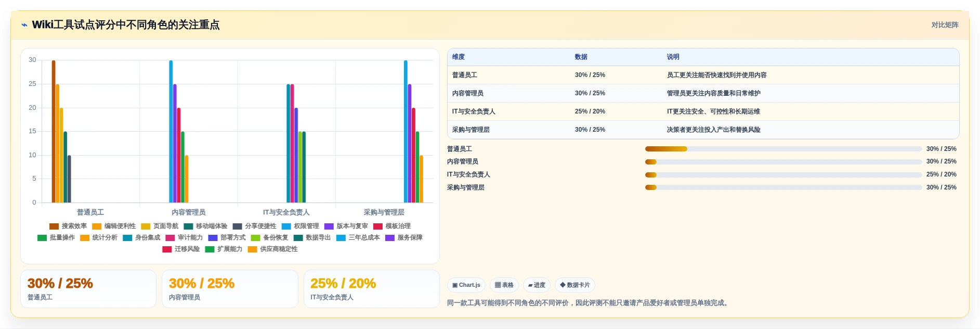Select the 迁移风险 legend entry

click(x=181, y=249)
